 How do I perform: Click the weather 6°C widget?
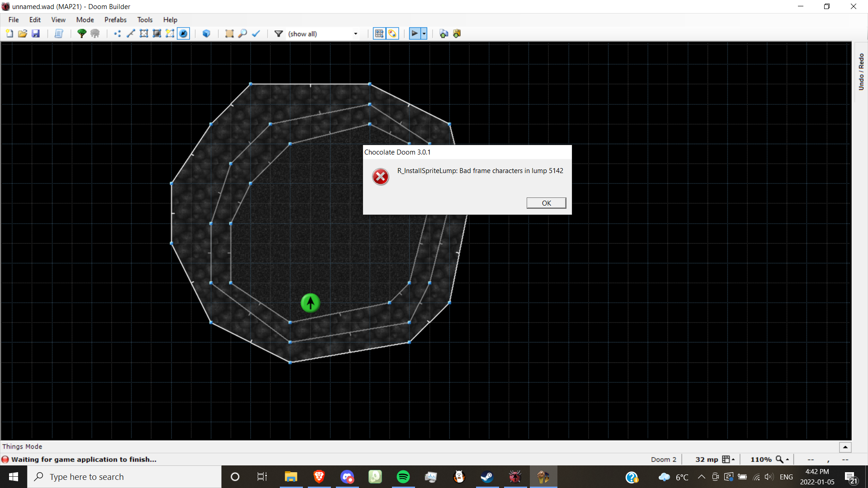click(x=673, y=477)
